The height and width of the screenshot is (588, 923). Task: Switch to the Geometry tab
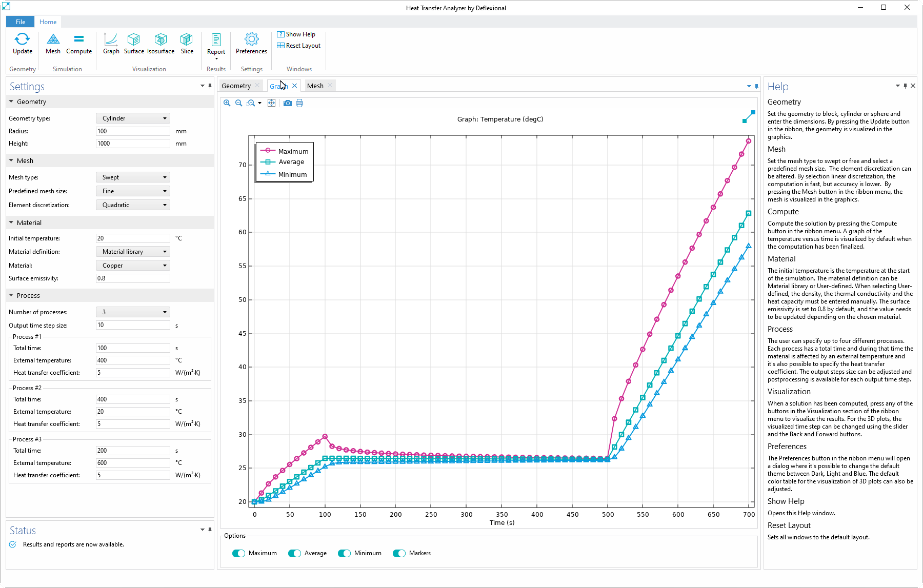click(x=236, y=86)
